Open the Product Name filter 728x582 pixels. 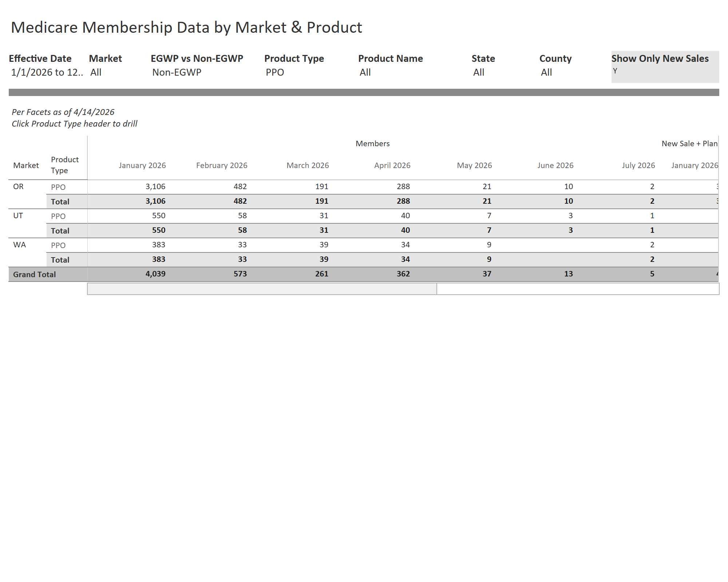[x=365, y=72]
